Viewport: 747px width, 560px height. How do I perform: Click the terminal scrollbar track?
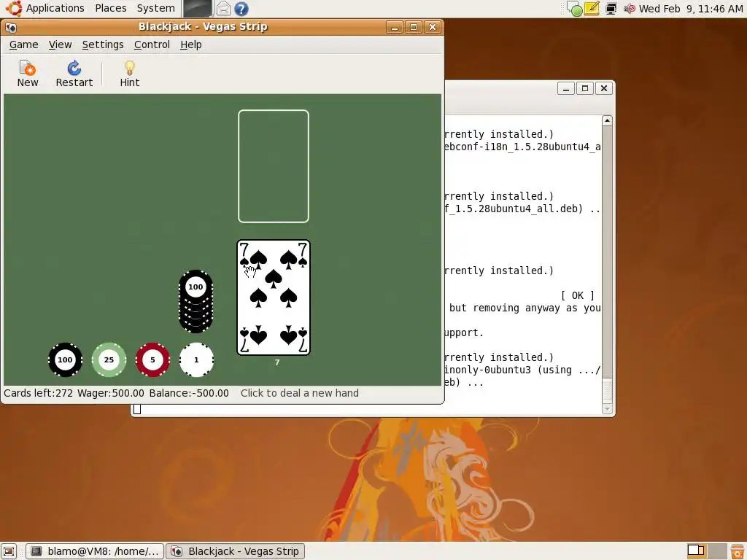pos(607,252)
